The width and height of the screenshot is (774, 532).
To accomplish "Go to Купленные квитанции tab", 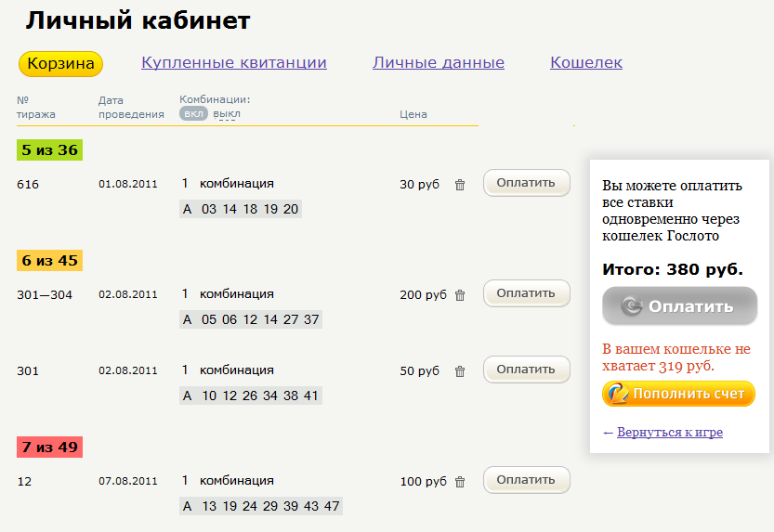I will pos(234,63).
